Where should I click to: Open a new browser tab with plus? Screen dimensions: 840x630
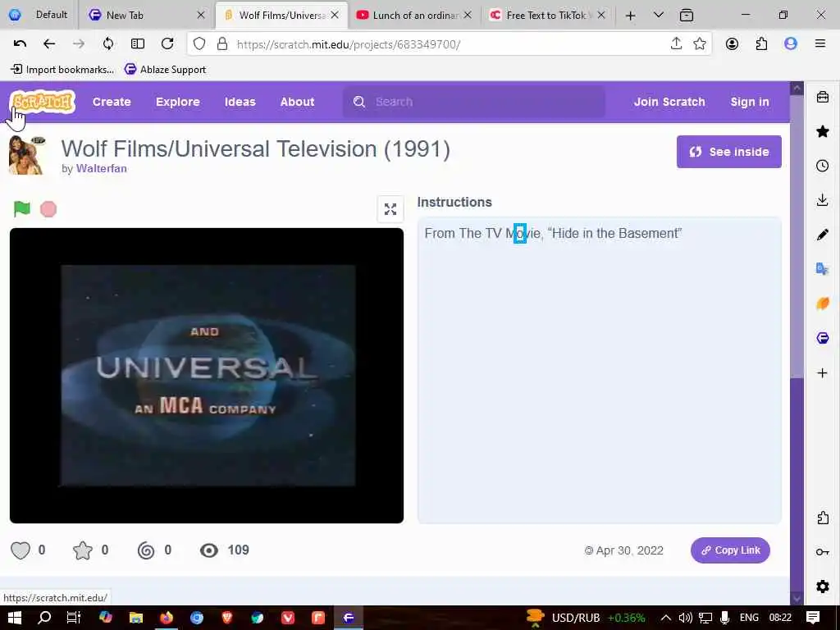[631, 16]
